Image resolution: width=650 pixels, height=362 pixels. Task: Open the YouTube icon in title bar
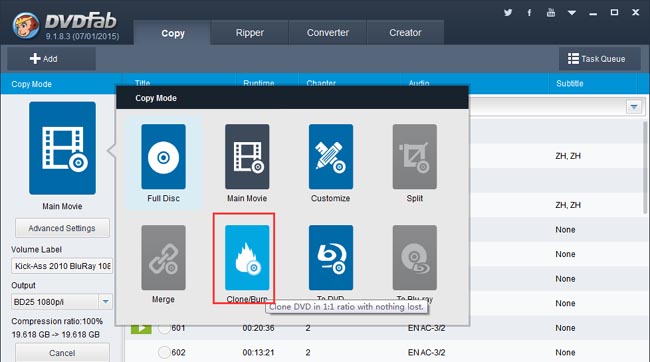click(551, 12)
